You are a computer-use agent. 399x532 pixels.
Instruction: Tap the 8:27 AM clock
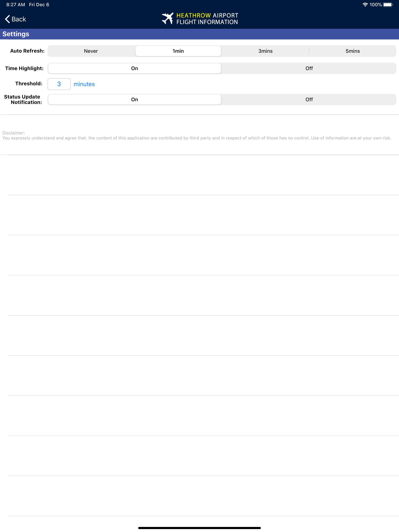[16, 4]
